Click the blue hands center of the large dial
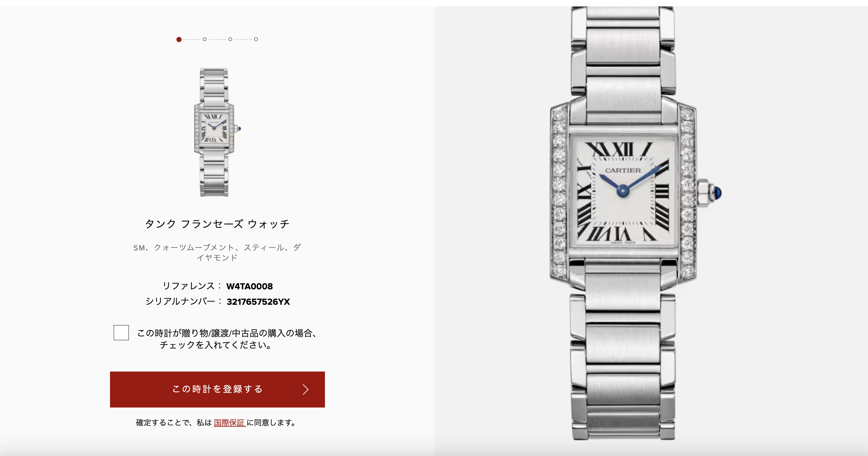Image resolution: width=868 pixels, height=456 pixels. click(623, 191)
